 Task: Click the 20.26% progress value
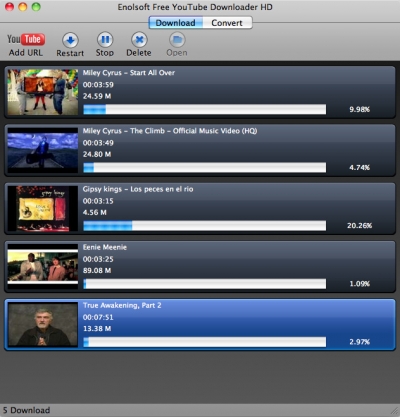[359, 226]
